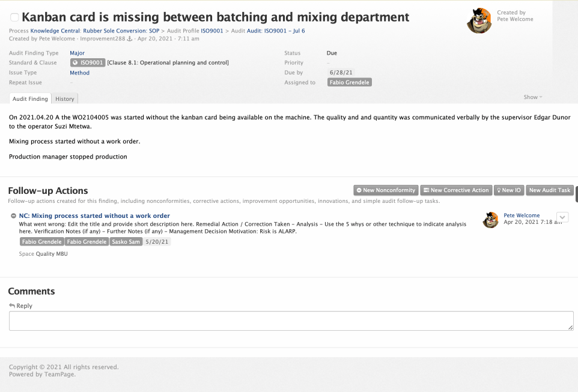Open the Knowledge Central breadcrumb link
This screenshot has width=578, height=392.
click(55, 31)
